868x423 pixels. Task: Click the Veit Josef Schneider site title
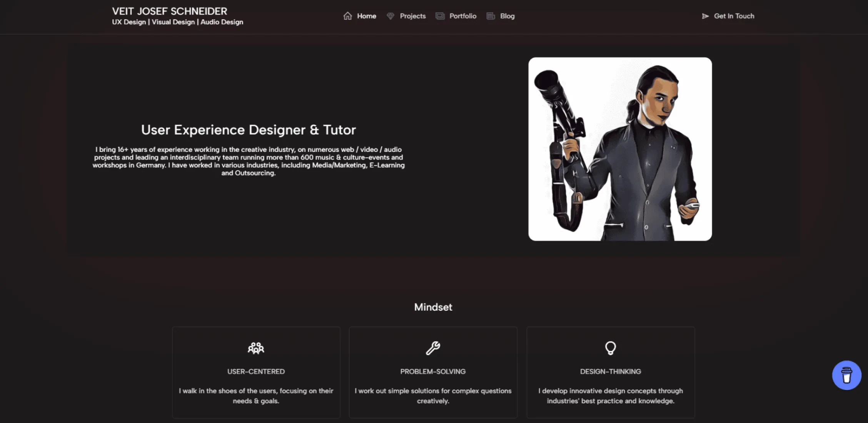[170, 11]
